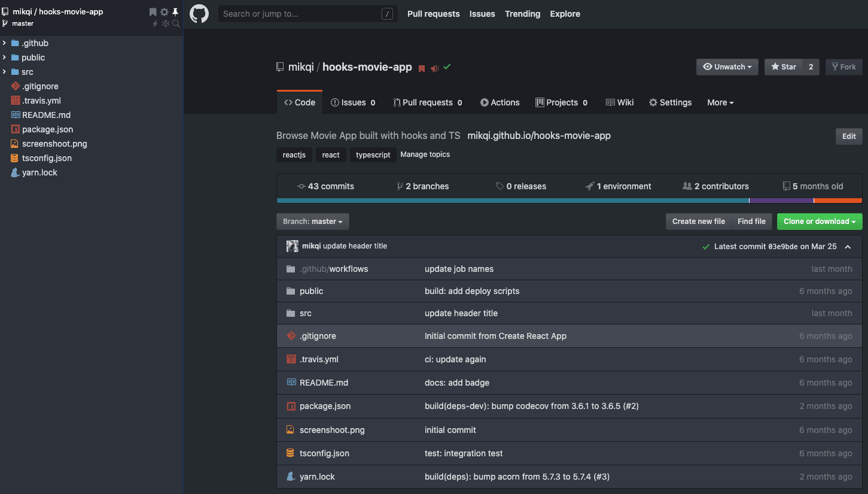Image resolution: width=868 pixels, height=494 pixels.
Task: Open Issues in top navigation
Action: (482, 14)
